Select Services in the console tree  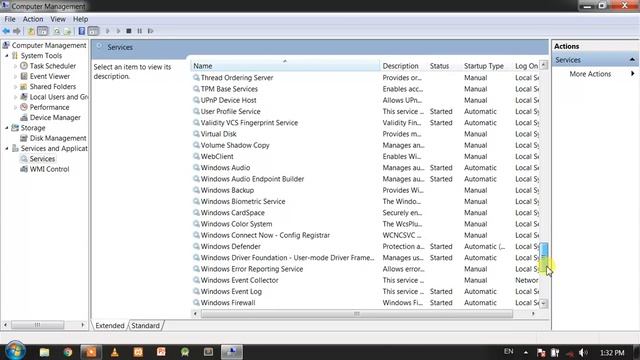42,159
